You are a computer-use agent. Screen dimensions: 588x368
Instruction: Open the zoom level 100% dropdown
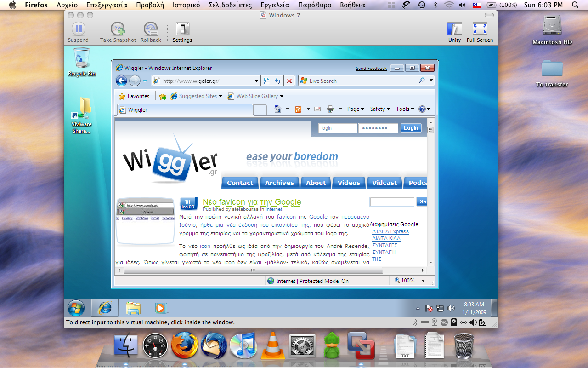coord(423,281)
